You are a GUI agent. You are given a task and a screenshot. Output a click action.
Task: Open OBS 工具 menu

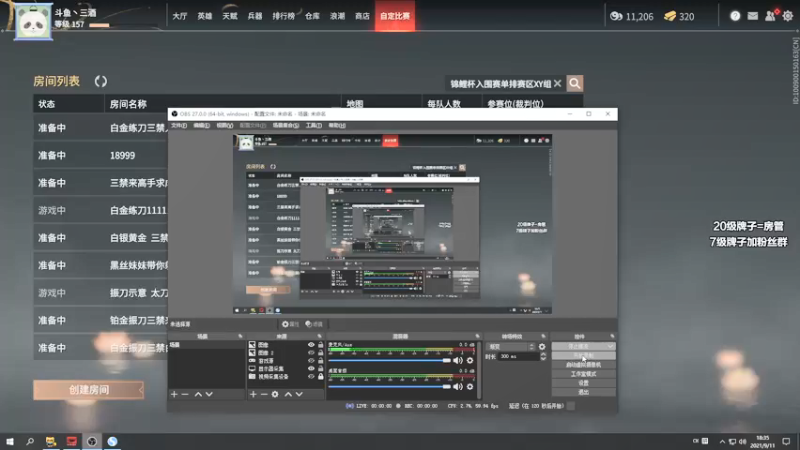313,126
